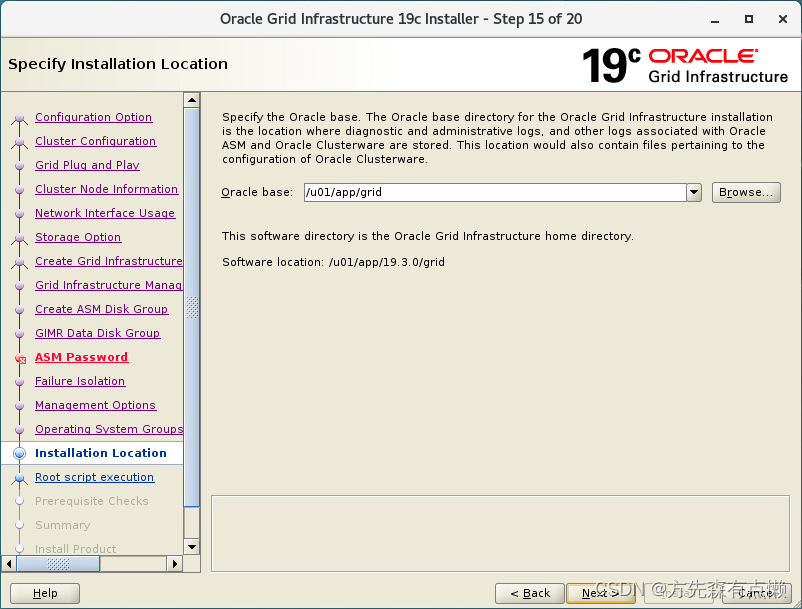
Task: Click the Root script execution node icon
Action: [19, 479]
